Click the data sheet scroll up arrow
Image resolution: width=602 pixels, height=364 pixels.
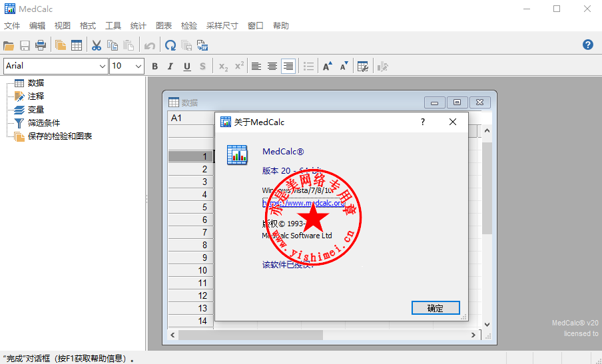pyautogui.click(x=487, y=131)
